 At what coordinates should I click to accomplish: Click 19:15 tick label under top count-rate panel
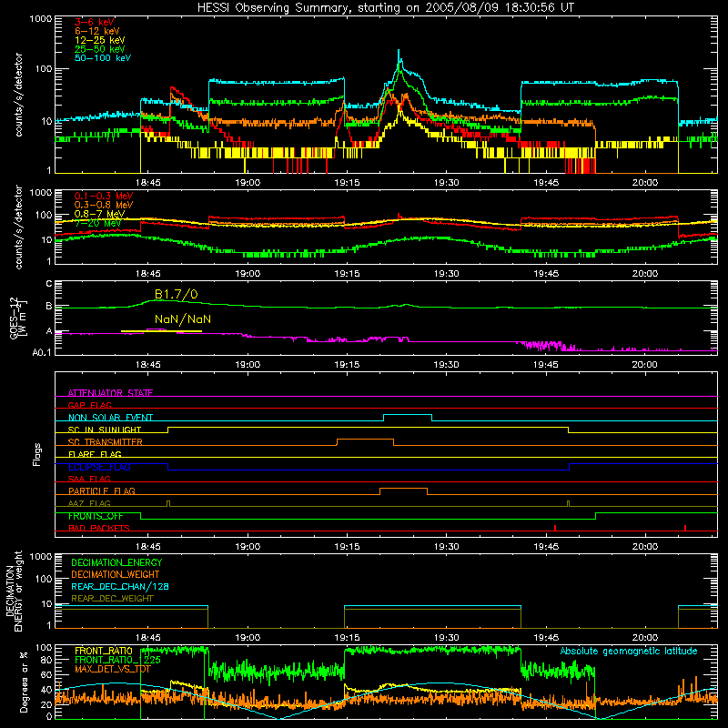(347, 183)
